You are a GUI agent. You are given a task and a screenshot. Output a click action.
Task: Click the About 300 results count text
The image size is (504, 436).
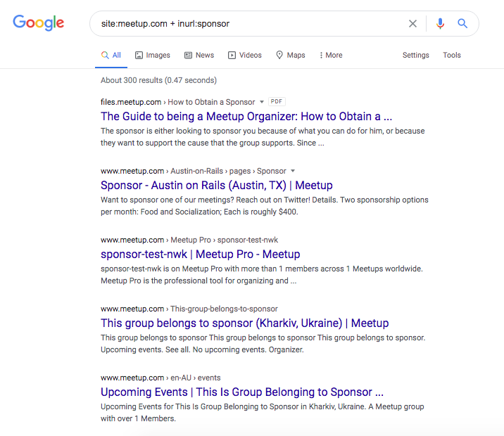coord(158,80)
